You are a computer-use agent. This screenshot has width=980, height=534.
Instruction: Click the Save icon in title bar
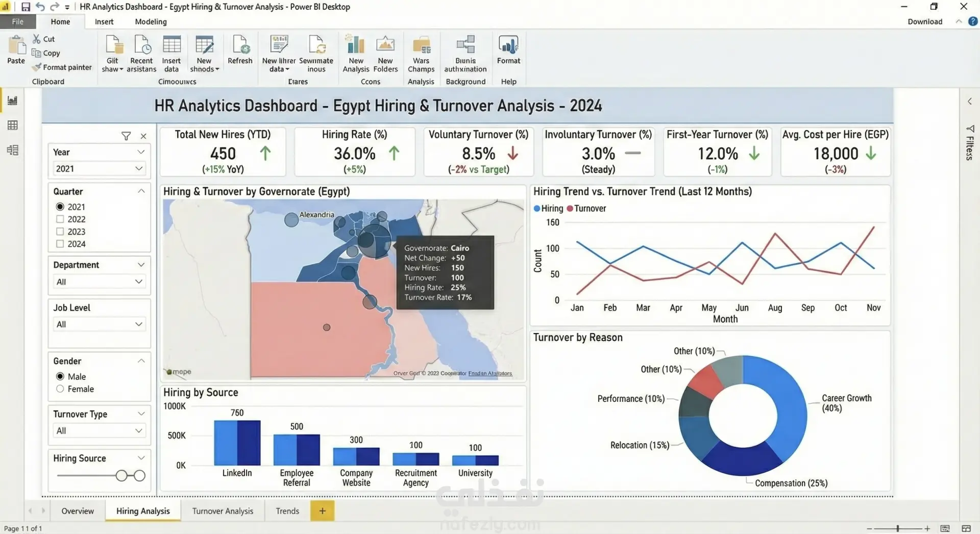[26, 7]
